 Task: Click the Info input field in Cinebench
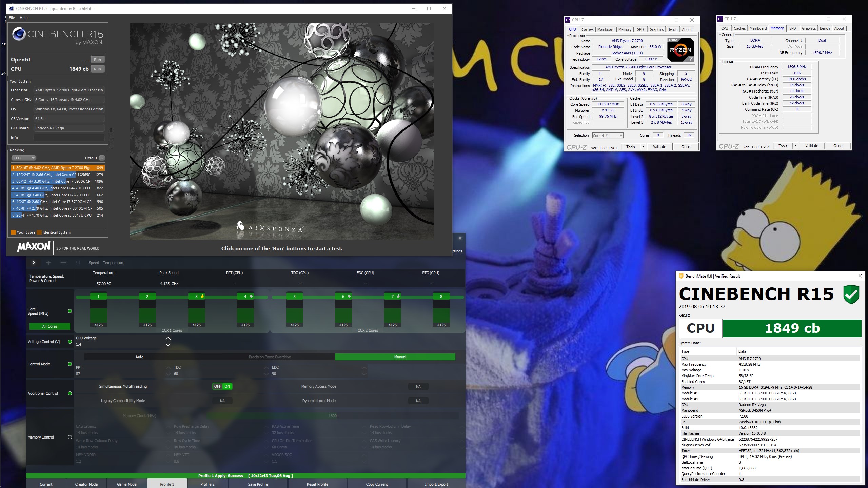69,138
